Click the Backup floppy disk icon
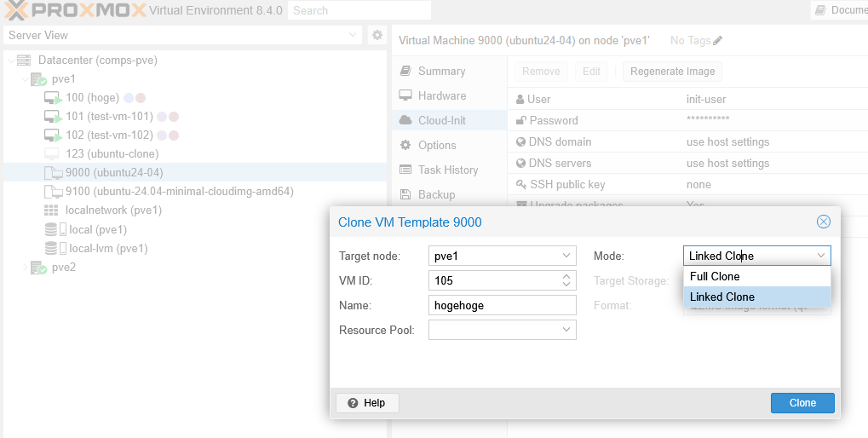868x438 pixels. (x=405, y=194)
